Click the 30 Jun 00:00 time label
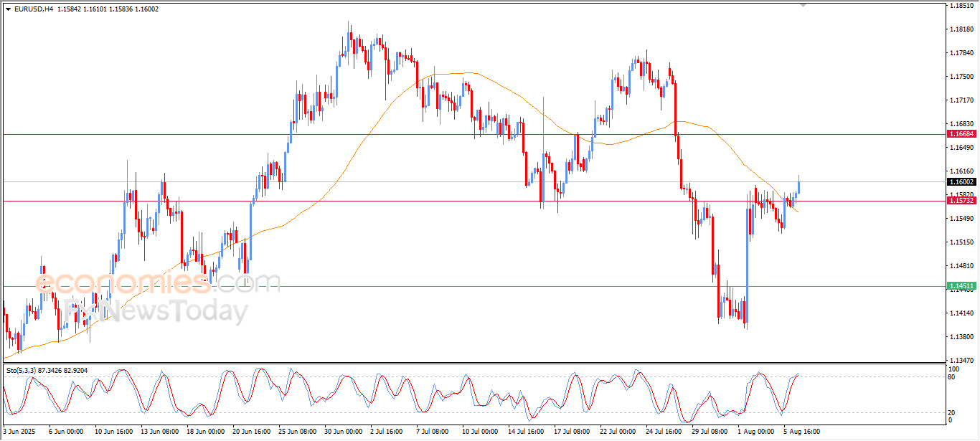Screen dimensions: 980x441 pos(344,432)
